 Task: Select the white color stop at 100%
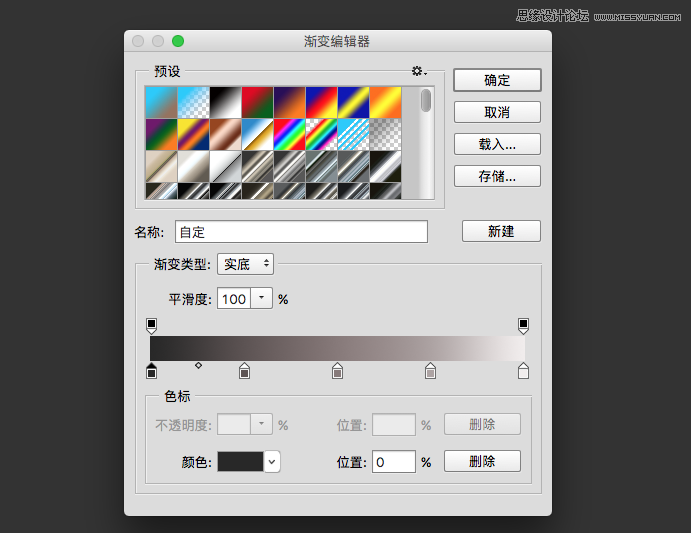click(x=523, y=371)
